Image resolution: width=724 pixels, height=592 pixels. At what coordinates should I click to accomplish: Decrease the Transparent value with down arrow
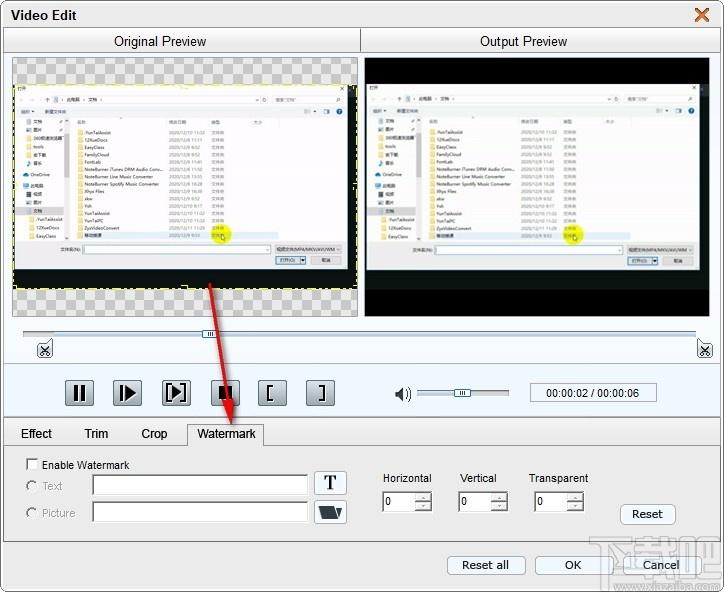coord(575,506)
